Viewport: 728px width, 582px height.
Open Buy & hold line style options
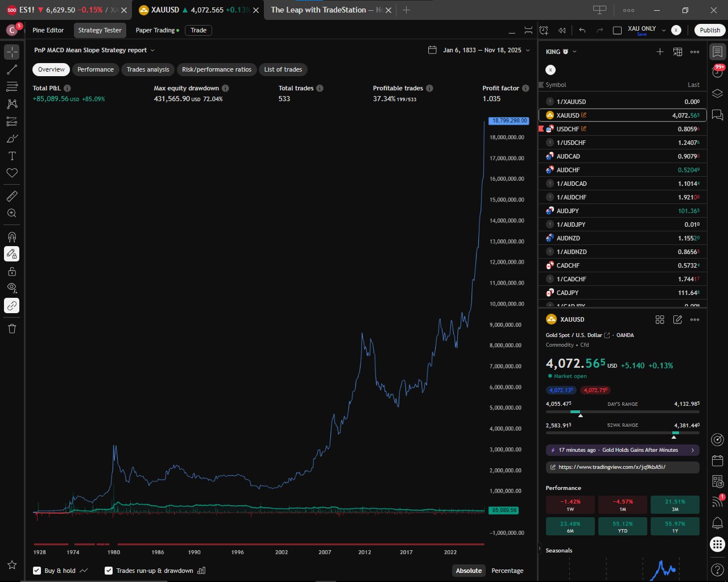click(84, 571)
